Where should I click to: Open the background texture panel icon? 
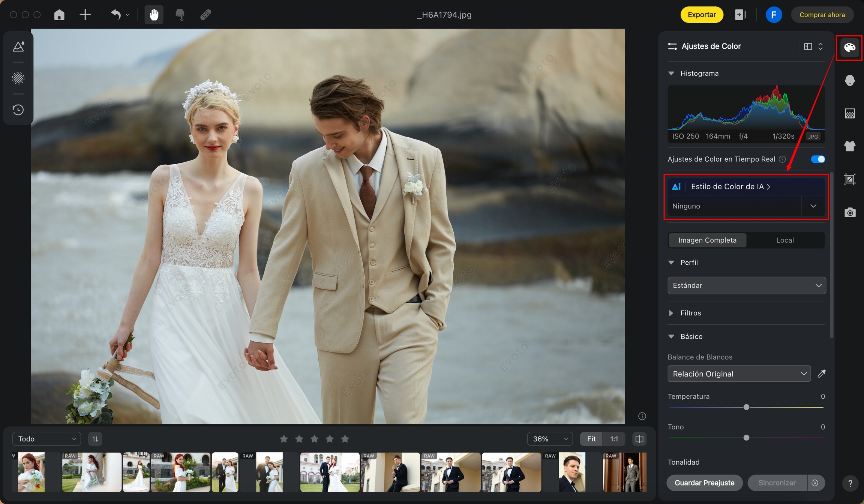tap(849, 113)
